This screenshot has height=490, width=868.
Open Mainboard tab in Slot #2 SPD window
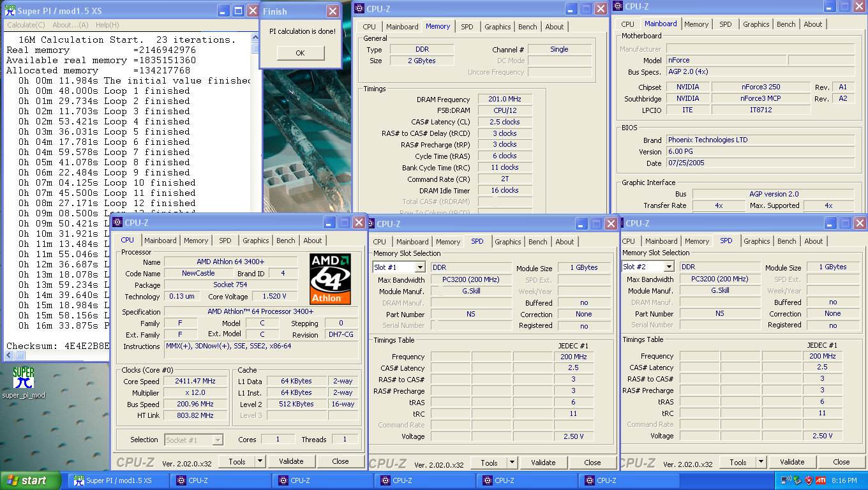(x=661, y=241)
